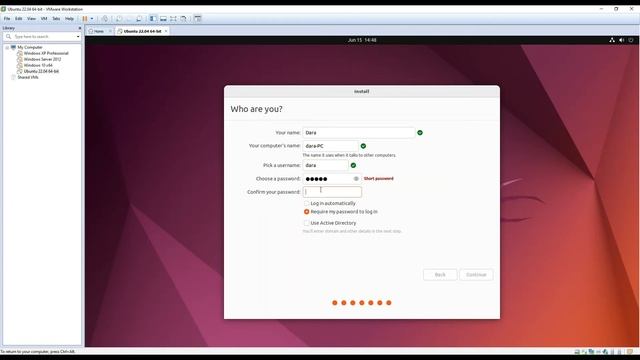Viewport: 640px width, 360px height.
Task: Switch to Unity mode from the toolbar
Action: pos(184,19)
